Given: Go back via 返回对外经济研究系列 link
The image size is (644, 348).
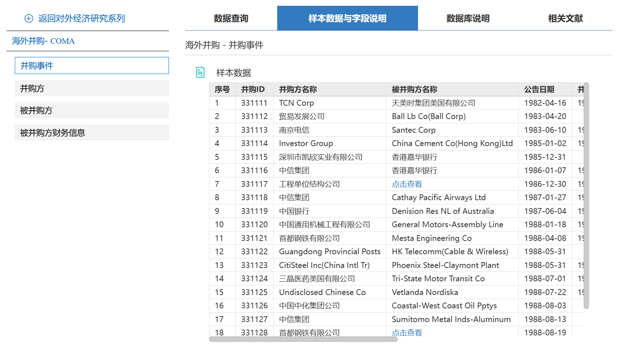Looking at the screenshot, I should coord(81,19).
